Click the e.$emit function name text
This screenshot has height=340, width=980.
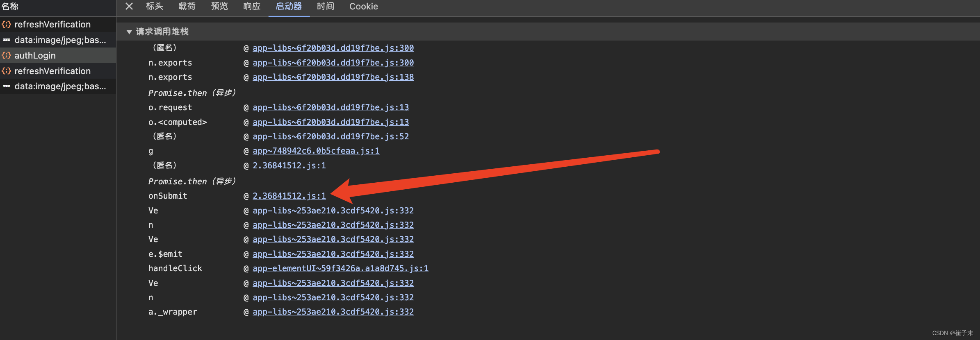tap(165, 254)
